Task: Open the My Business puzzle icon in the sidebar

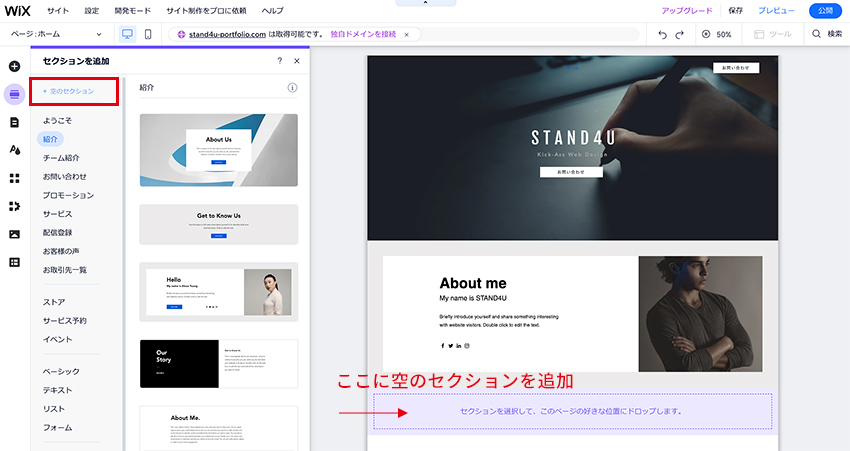Action: click(15, 206)
